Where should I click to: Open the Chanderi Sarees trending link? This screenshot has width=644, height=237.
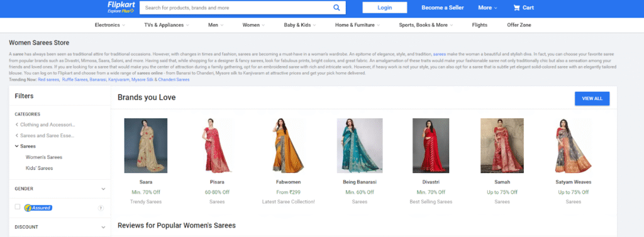pos(174,80)
